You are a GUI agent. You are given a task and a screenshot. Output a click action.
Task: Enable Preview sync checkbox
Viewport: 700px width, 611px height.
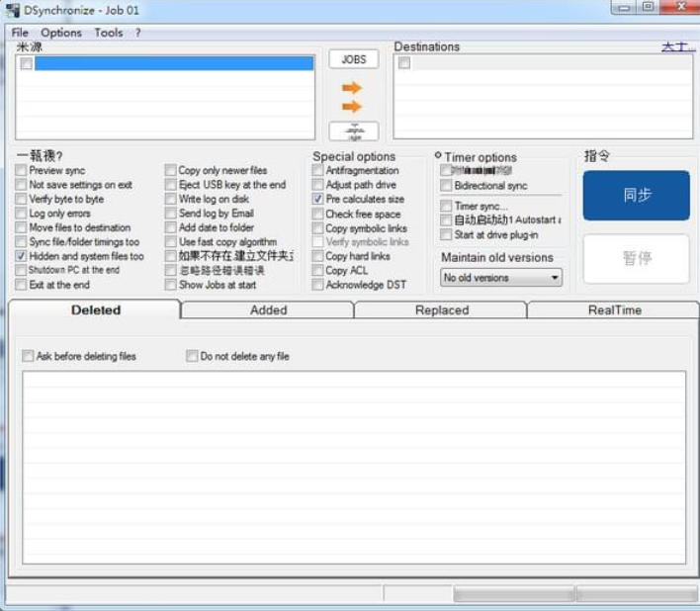coord(21,170)
